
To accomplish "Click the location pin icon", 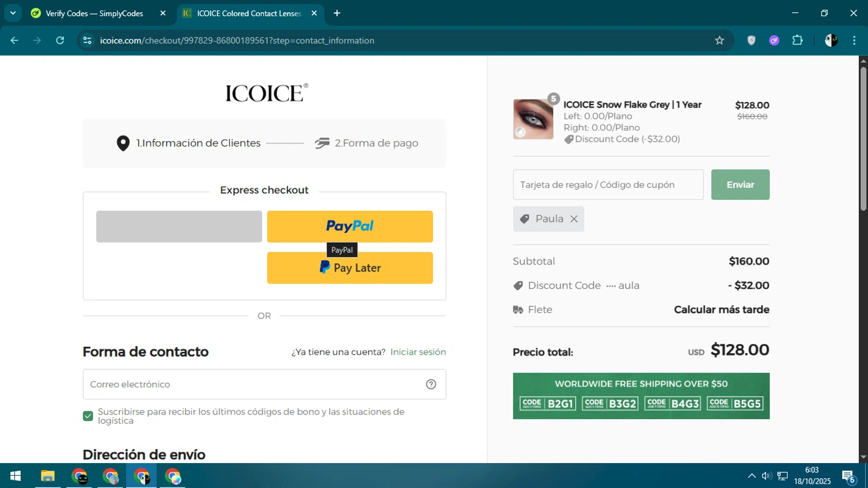I will tap(123, 143).
